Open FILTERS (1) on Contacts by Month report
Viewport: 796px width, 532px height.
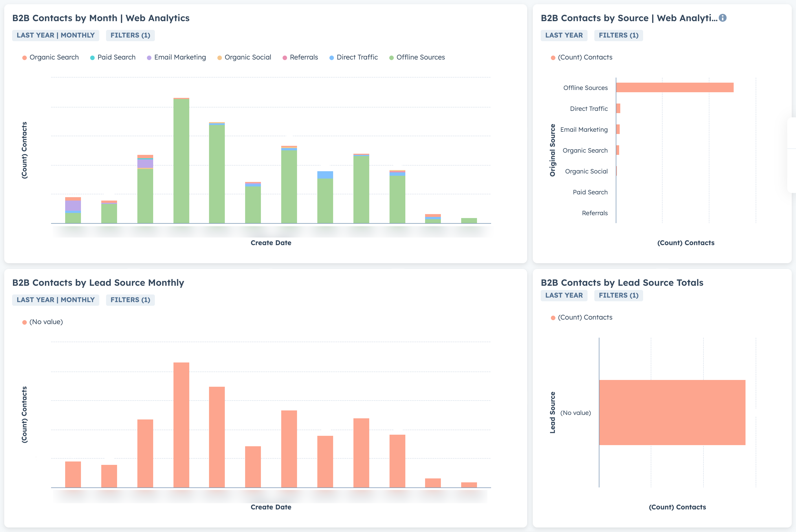click(x=130, y=35)
